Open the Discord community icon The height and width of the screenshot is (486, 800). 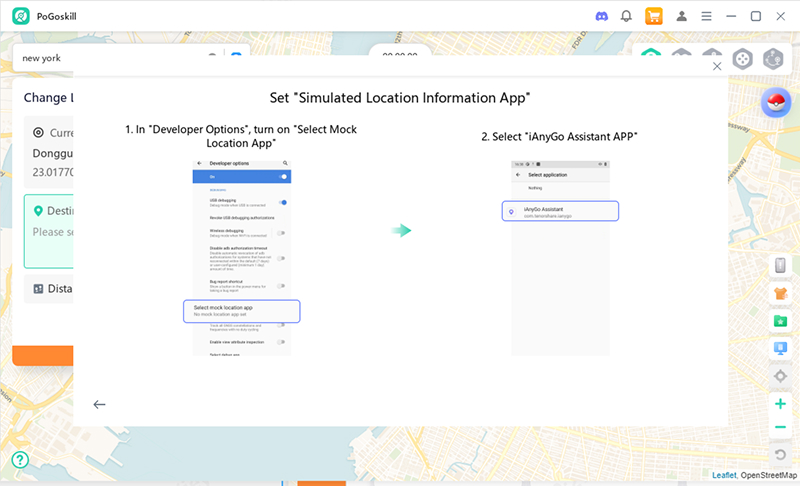(x=602, y=16)
